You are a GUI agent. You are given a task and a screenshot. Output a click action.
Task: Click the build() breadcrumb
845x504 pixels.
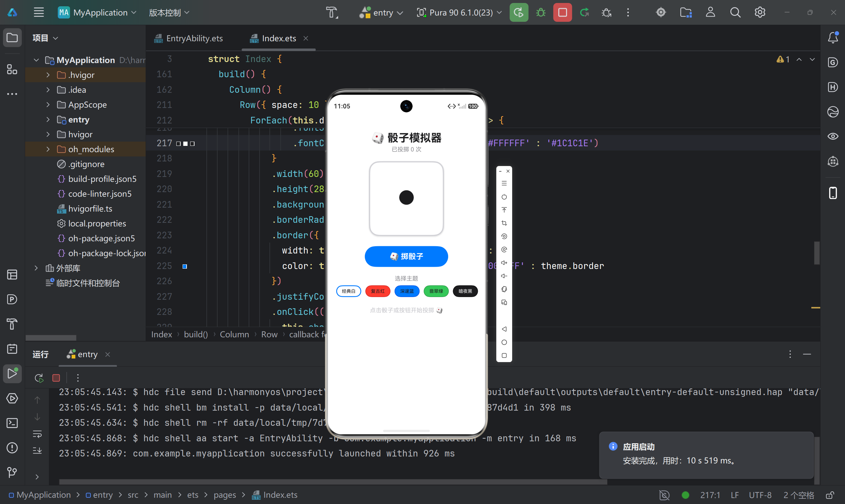click(x=196, y=335)
